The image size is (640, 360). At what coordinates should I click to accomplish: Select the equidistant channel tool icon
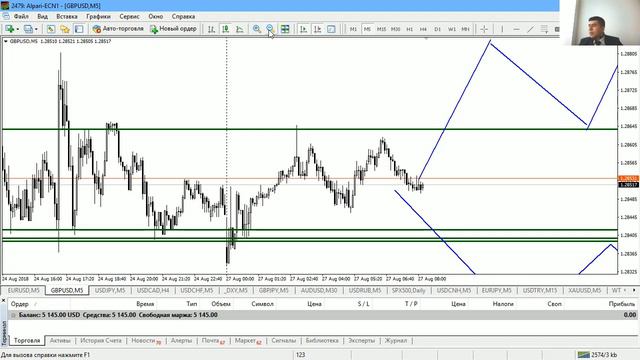(x=544, y=29)
